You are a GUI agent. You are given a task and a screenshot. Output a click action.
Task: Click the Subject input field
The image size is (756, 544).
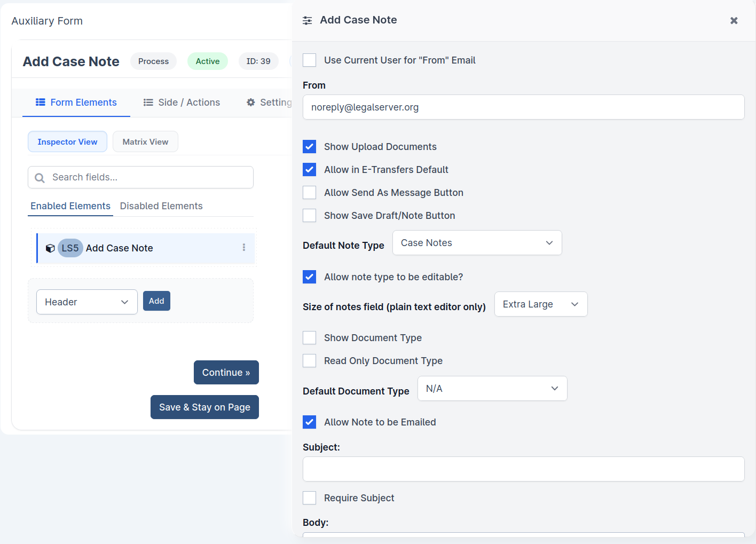(x=523, y=469)
